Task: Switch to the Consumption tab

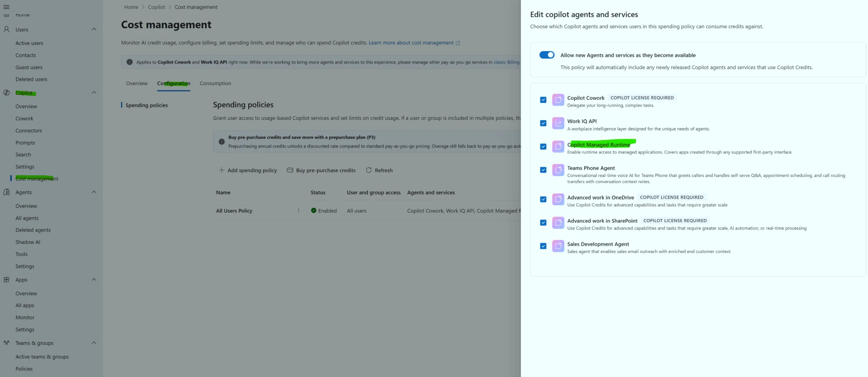Action: (215, 83)
